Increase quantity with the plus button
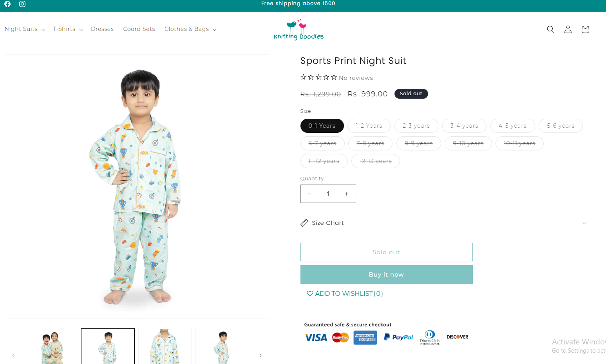Screen dimensions: 606x364 click(x=346, y=194)
